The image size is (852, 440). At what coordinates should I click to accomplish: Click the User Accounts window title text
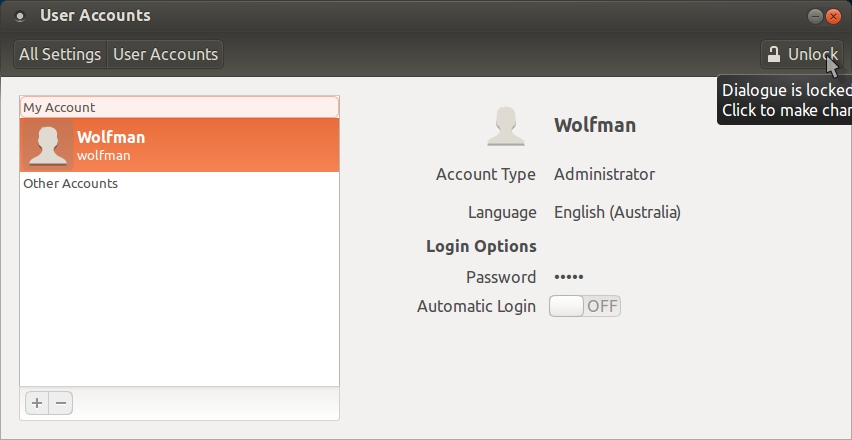(x=95, y=16)
